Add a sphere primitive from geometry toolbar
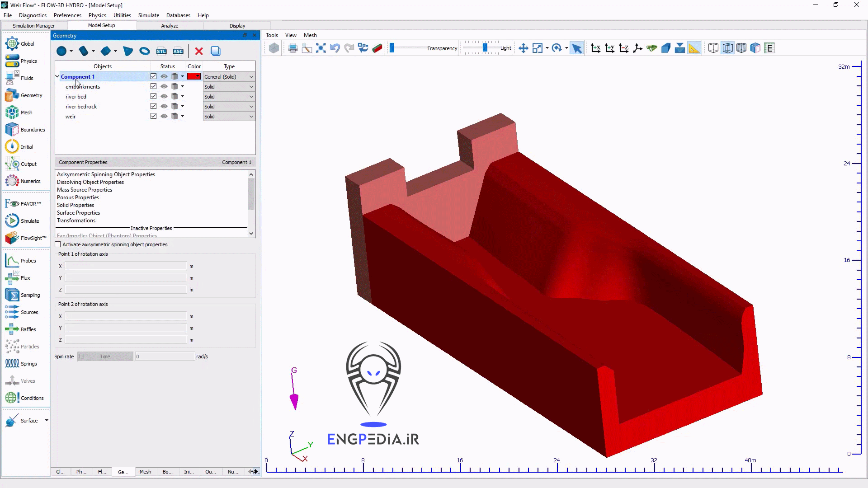Screen dimensions: 868x488 click(x=61, y=51)
